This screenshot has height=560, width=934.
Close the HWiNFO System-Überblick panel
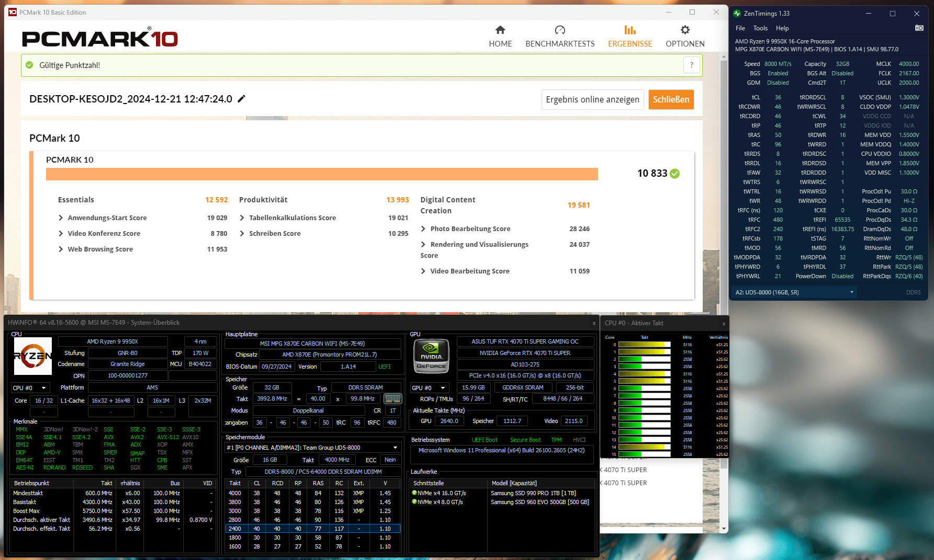[x=594, y=323]
